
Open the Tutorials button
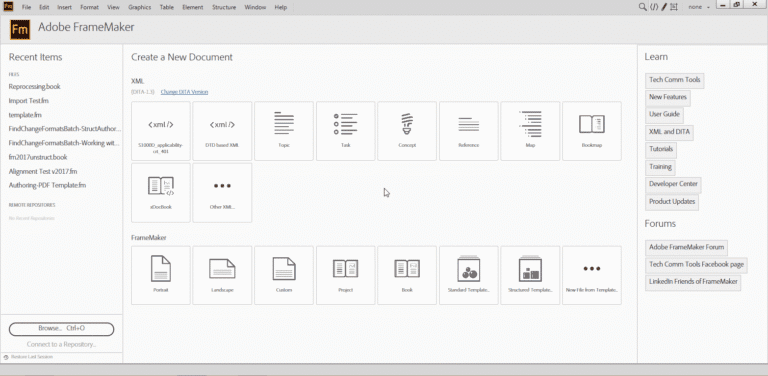coord(661,149)
